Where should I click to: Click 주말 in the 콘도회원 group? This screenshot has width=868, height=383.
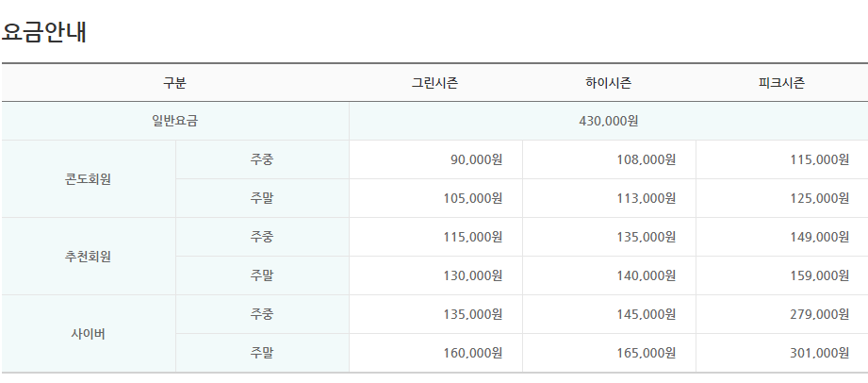[262, 198]
